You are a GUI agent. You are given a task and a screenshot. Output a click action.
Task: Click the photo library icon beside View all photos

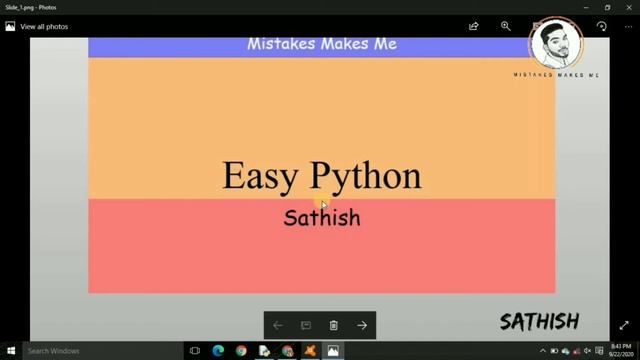10,27
